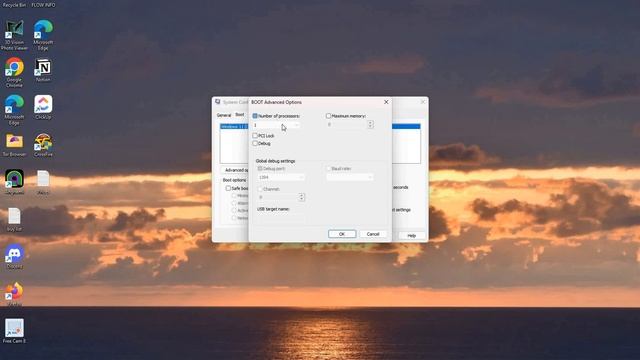
Task: Launch the CrossFire desktop shortcut
Action: click(x=43, y=145)
